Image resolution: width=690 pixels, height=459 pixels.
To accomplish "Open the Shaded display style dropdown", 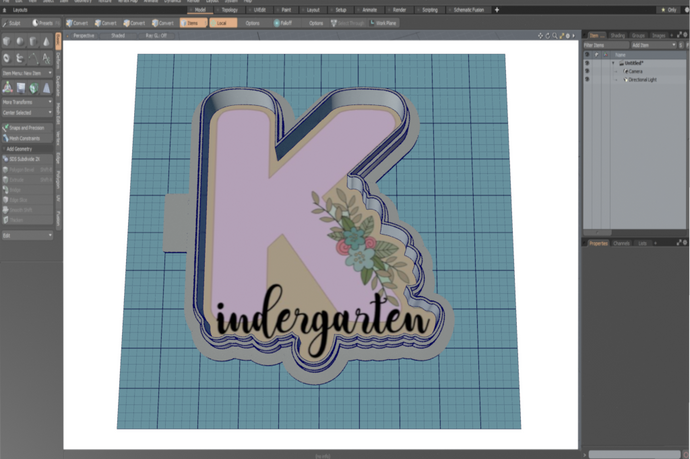I will 118,36.
